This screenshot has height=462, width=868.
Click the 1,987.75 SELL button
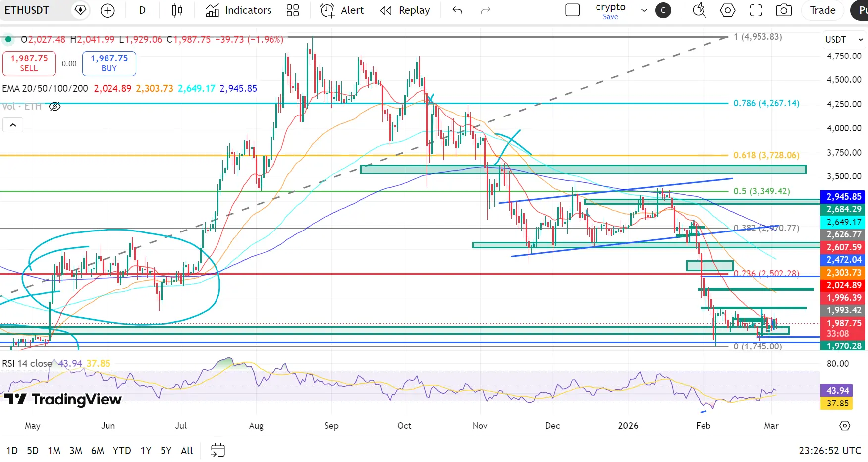(x=29, y=63)
